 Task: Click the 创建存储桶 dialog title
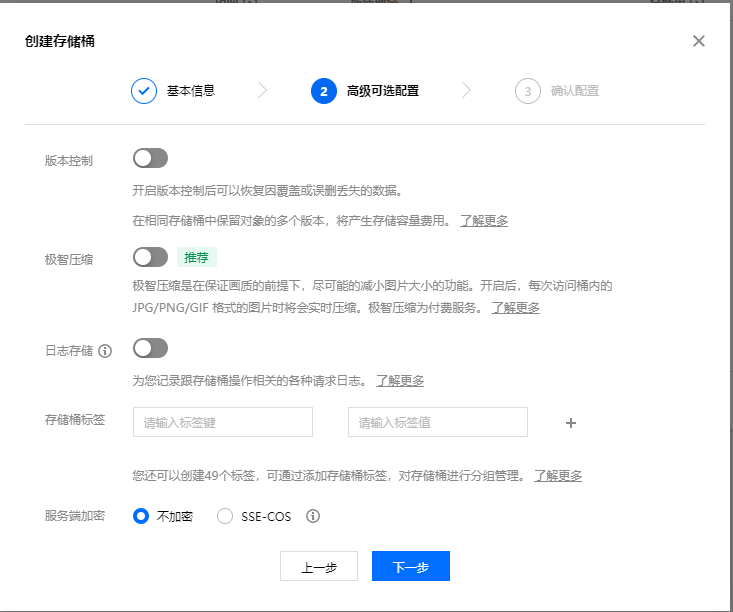(60, 41)
